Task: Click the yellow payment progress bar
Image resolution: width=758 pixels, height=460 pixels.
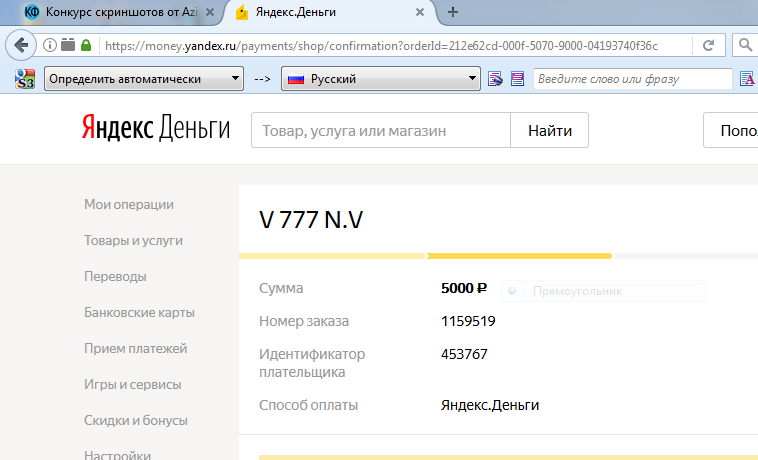Action: [425, 257]
